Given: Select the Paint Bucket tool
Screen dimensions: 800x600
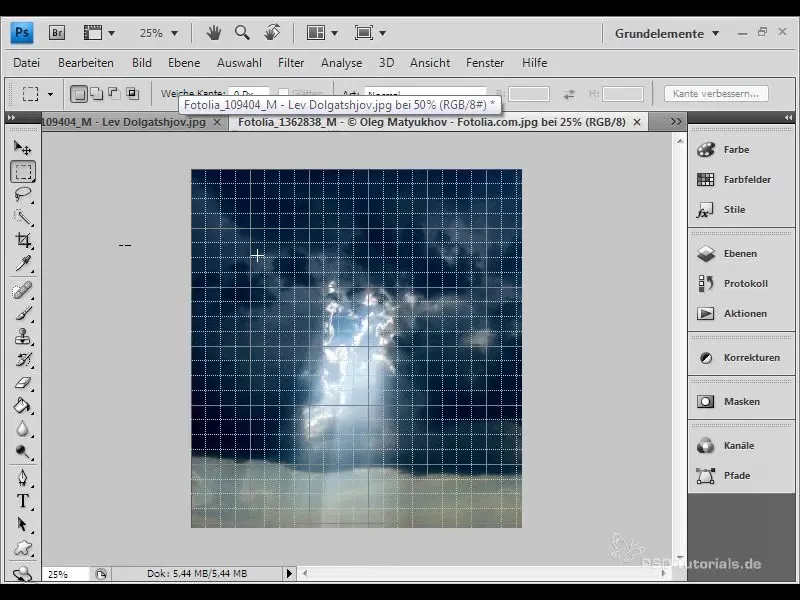Looking at the screenshot, I should (x=22, y=406).
